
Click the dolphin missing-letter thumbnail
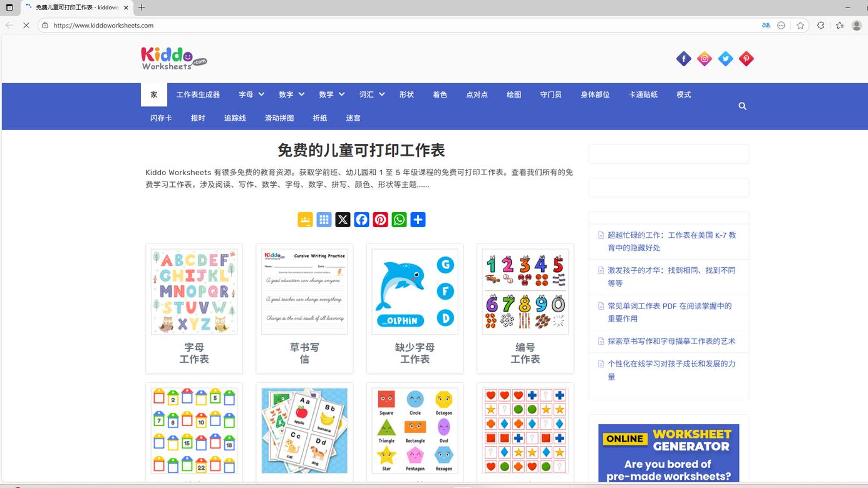(x=415, y=292)
